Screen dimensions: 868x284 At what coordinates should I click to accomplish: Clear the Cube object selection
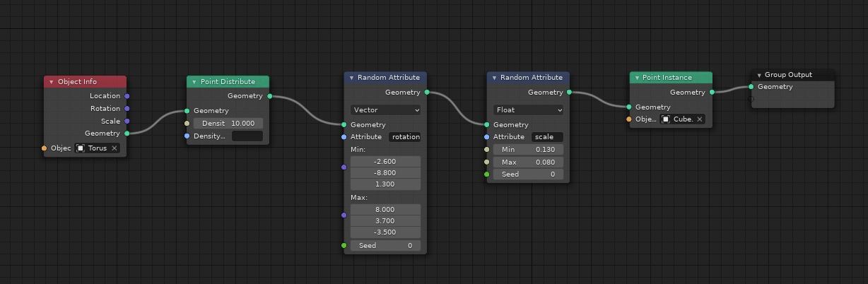click(700, 119)
